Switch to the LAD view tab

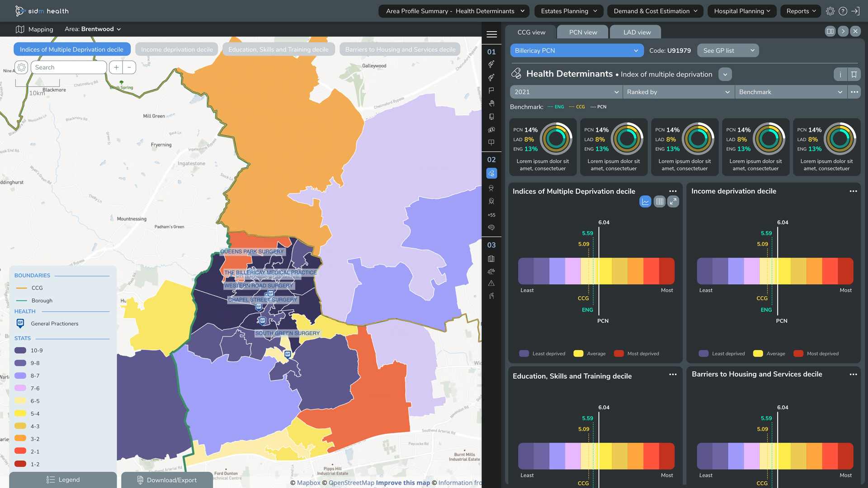click(x=637, y=32)
